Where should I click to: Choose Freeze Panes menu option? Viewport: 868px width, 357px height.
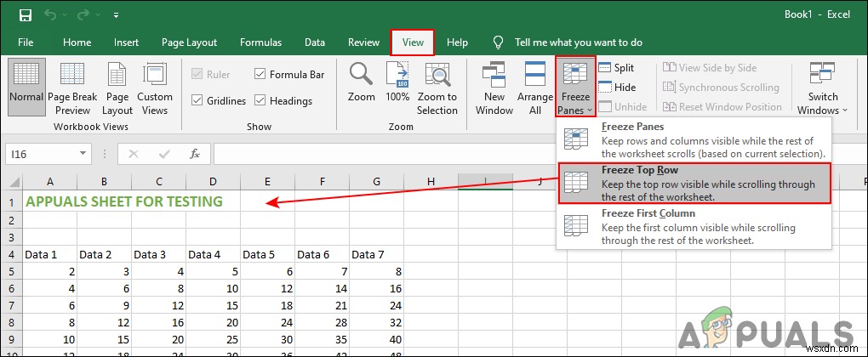[x=694, y=139]
